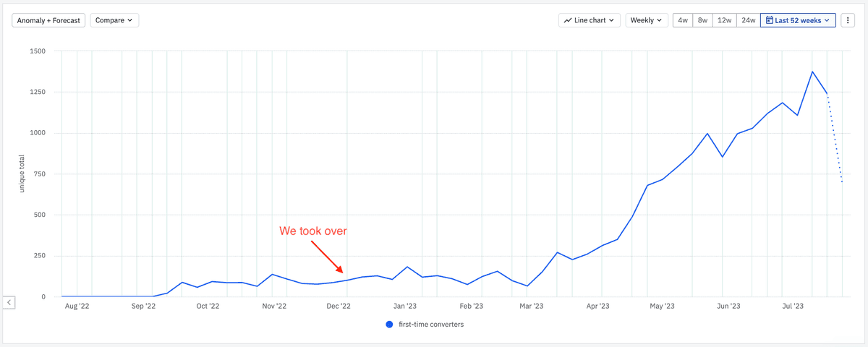Click the calendar icon in date range
868x347 pixels.
tap(770, 20)
